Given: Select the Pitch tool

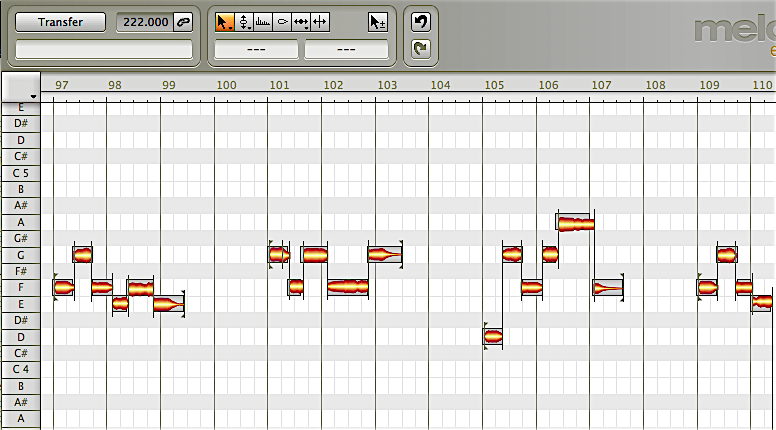Looking at the screenshot, I should coord(244,22).
